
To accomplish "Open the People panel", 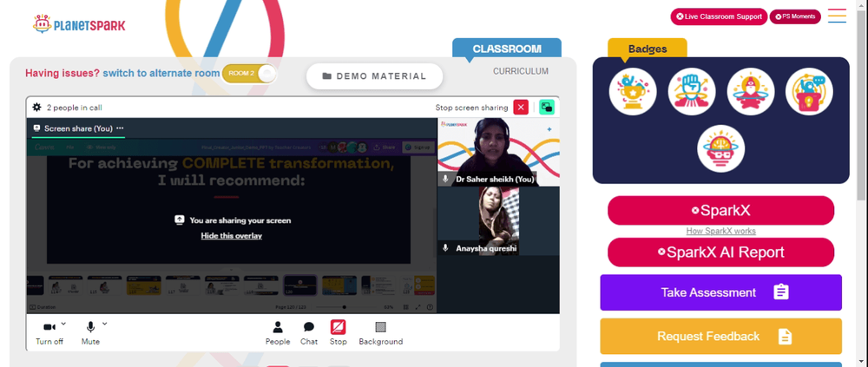I will pyautogui.click(x=278, y=333).
